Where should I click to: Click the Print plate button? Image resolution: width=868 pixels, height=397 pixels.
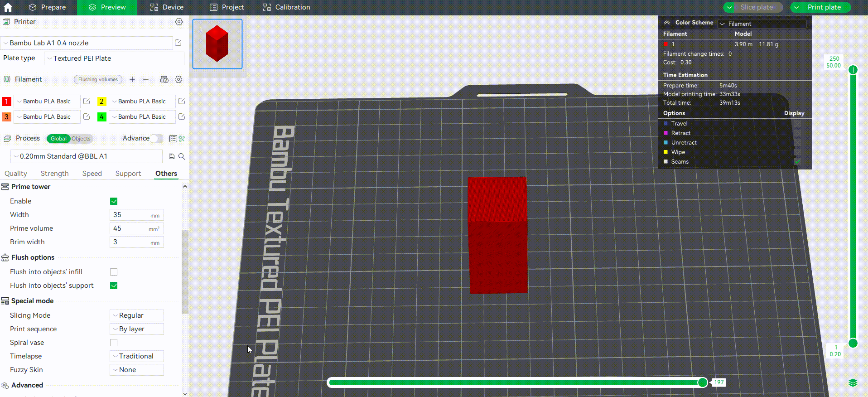click(824, 7)
